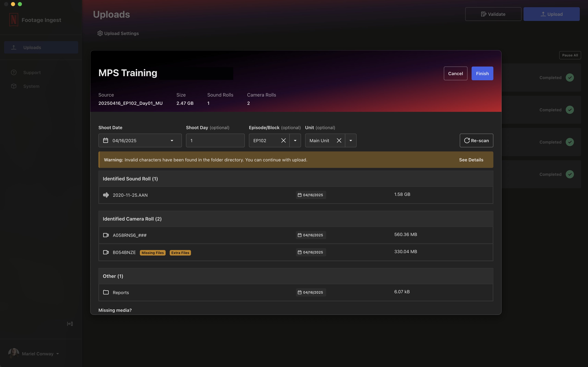Click the 1.58 GB size value

pyautogui.click(x=402, y=194)
